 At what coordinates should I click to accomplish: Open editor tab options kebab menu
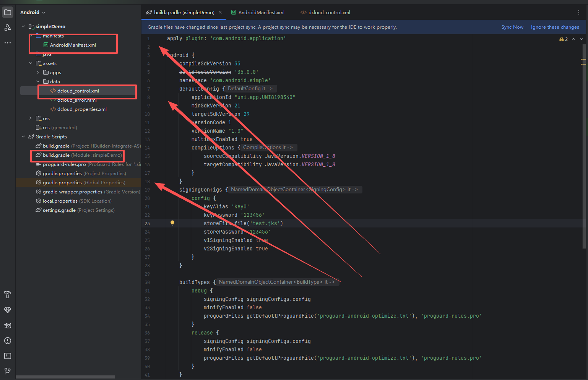579,12
